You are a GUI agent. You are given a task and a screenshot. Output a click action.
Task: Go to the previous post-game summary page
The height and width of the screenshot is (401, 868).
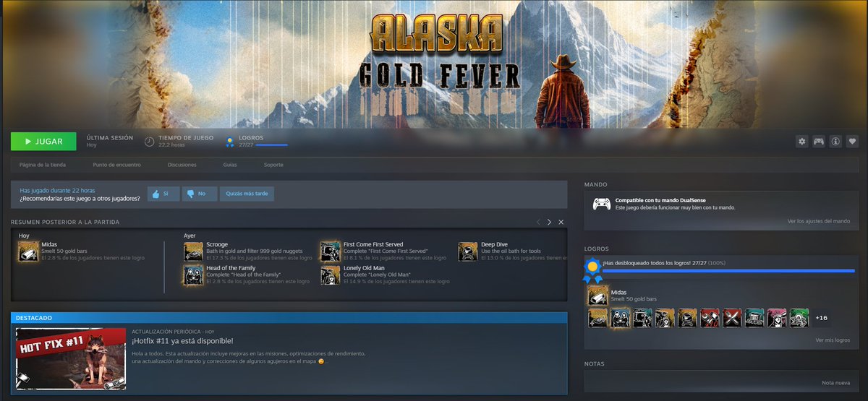[x=538, y=222]
